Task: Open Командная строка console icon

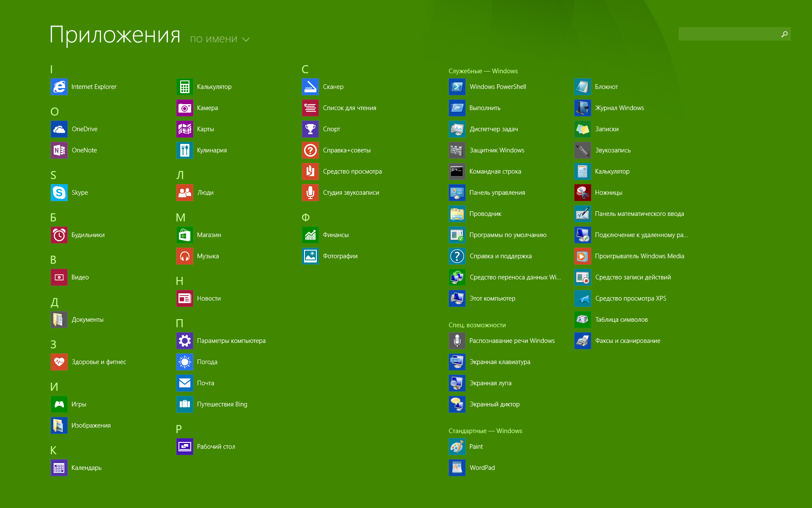Action: coord(457,171)
